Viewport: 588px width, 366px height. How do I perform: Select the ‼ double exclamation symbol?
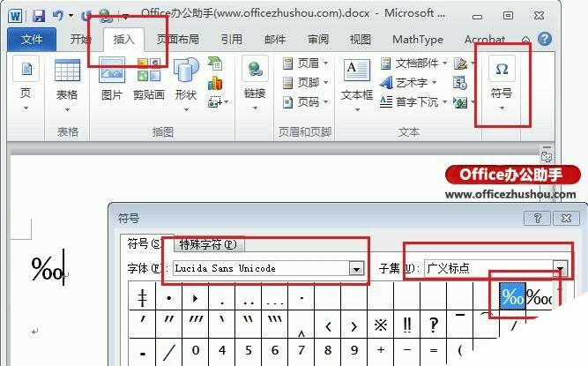[407, 325]
